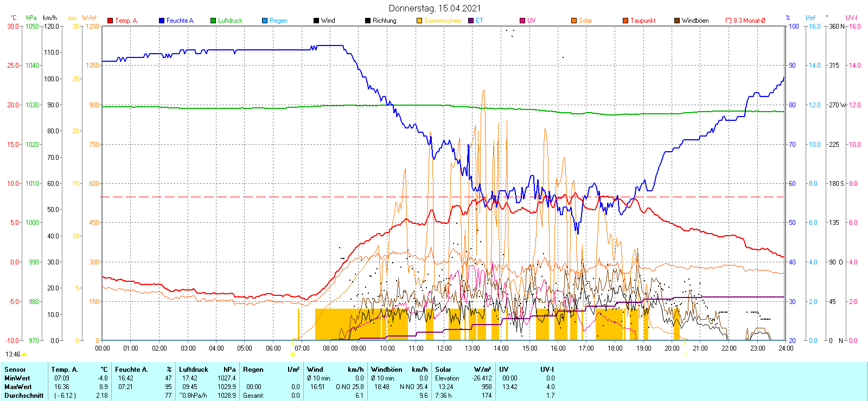Click the max gust value N-NO 35.4

414,387
